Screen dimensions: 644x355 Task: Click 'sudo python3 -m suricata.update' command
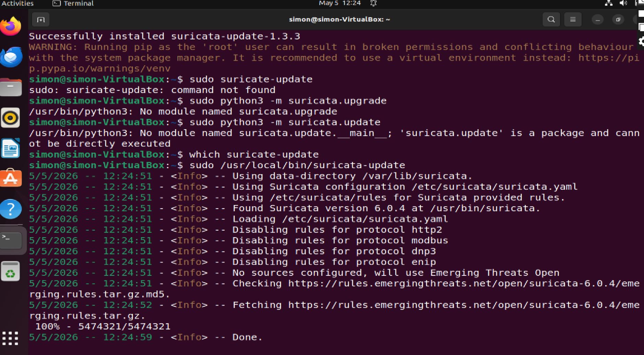[285, 122]
